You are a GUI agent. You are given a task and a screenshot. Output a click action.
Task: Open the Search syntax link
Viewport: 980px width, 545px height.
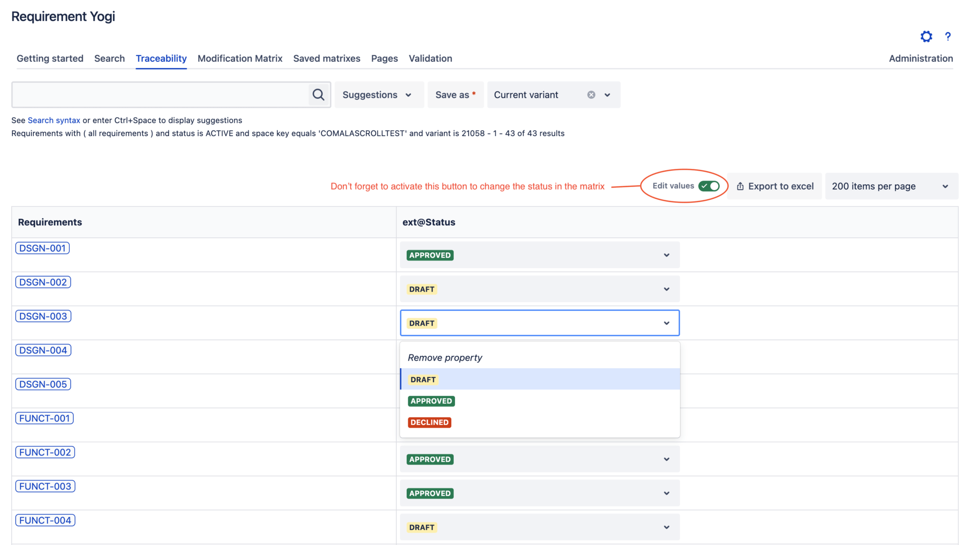(x=54, y=120)
